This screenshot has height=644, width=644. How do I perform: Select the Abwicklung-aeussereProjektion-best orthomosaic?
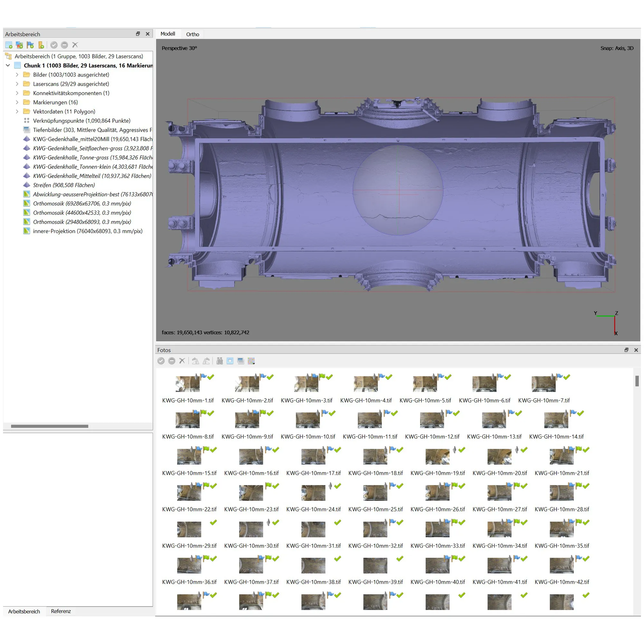tap(88, 194)
